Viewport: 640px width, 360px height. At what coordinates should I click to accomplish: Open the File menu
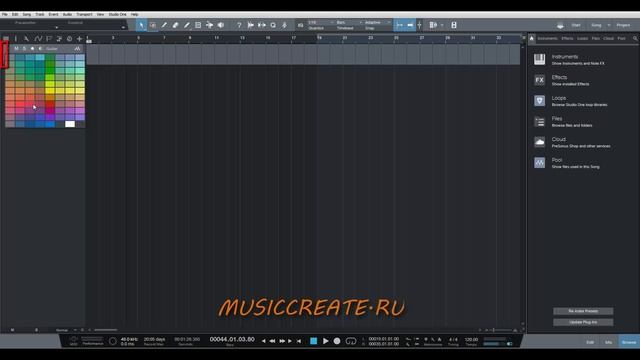[x=5, y=14]
